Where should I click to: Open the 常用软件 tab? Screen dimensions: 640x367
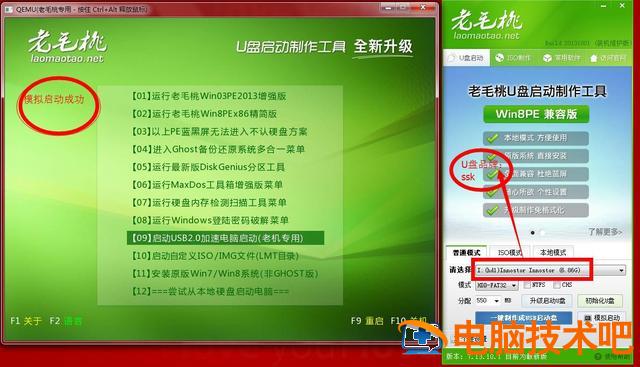point(562,58)
